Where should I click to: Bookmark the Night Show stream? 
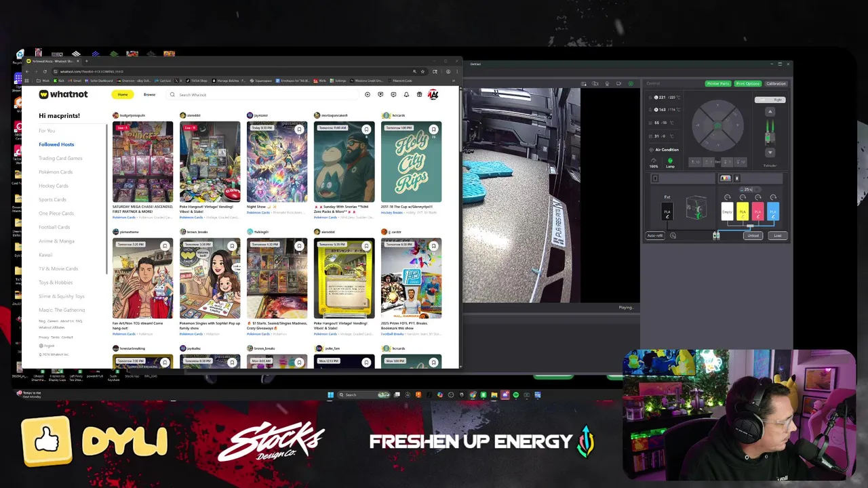tap(299, 129)
